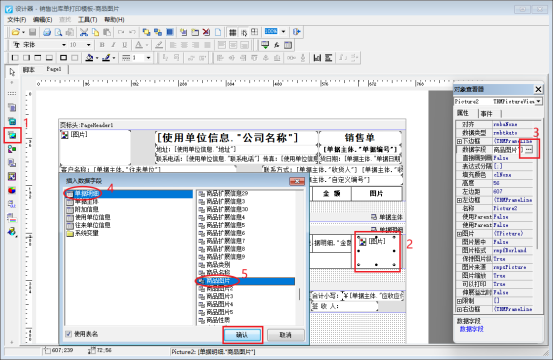
Task: Select the [图片] picture object in page header
Action: coord(96,147)
